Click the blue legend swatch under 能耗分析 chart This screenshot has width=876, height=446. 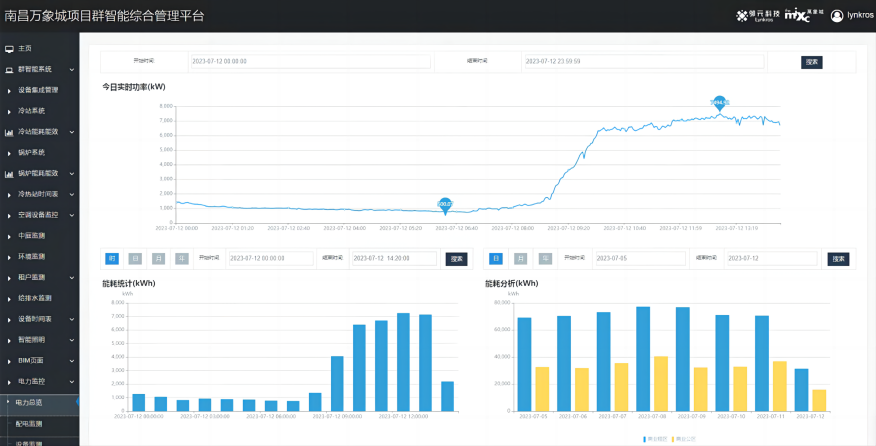click(646, 439)
